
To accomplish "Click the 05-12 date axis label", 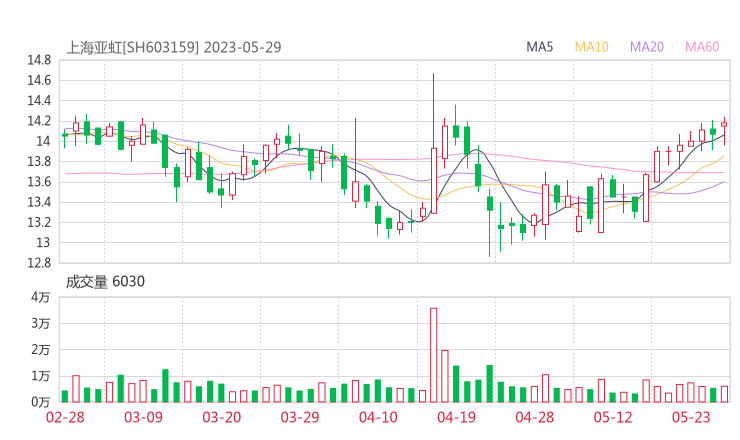I will (x=613, y=417).
